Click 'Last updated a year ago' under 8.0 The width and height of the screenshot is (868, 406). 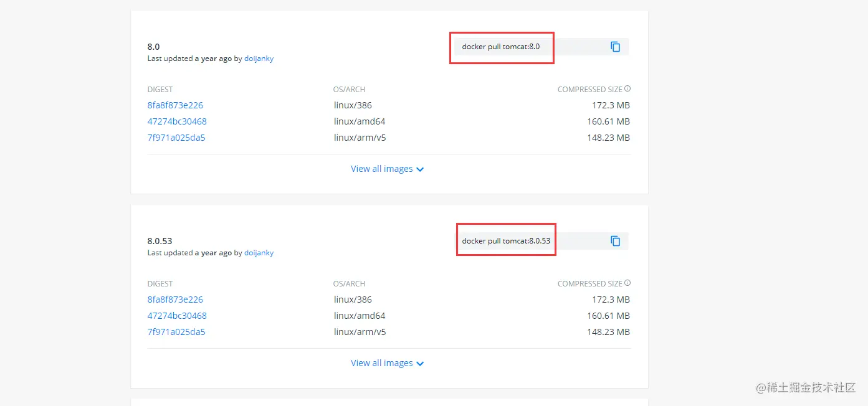pos(189,59)
